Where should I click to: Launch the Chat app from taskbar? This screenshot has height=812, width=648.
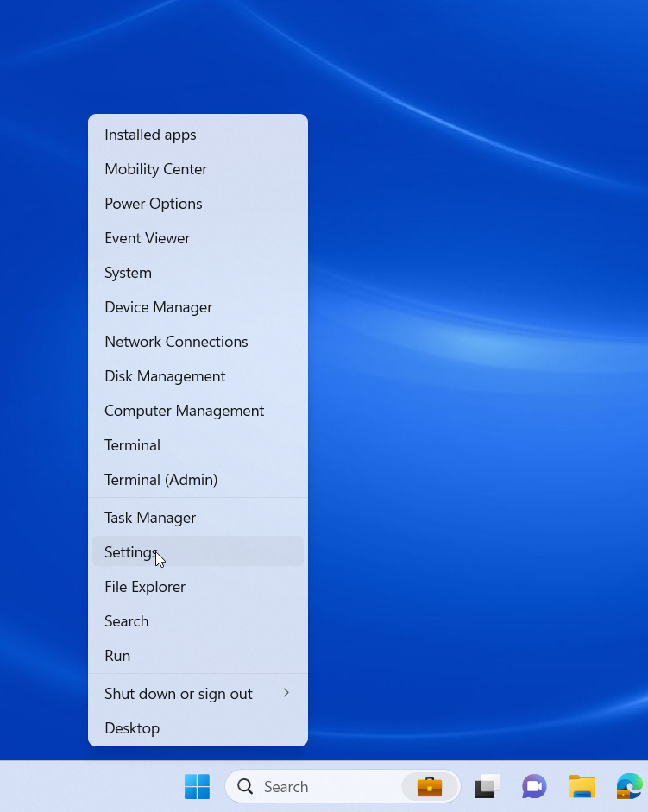pos(534,786)
